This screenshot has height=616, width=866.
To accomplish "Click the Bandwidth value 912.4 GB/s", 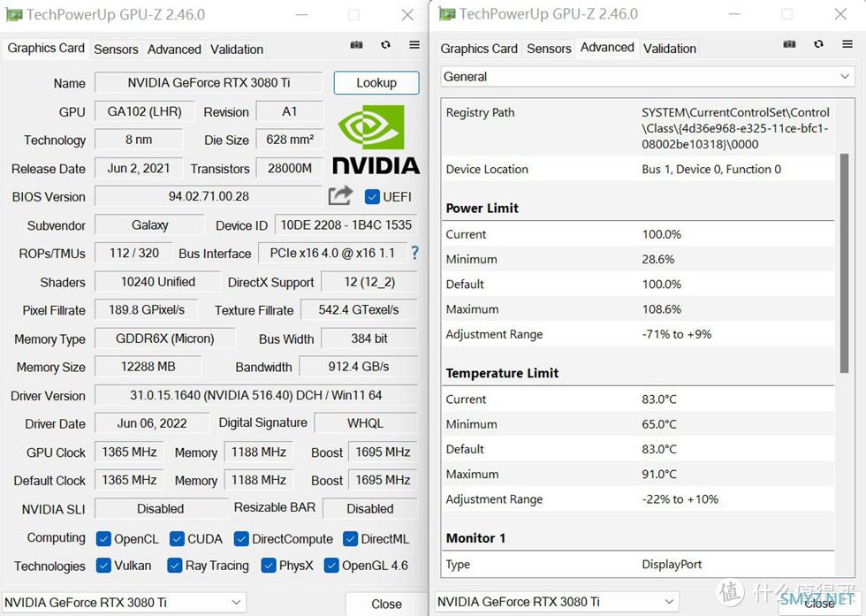I will (359, 367).
